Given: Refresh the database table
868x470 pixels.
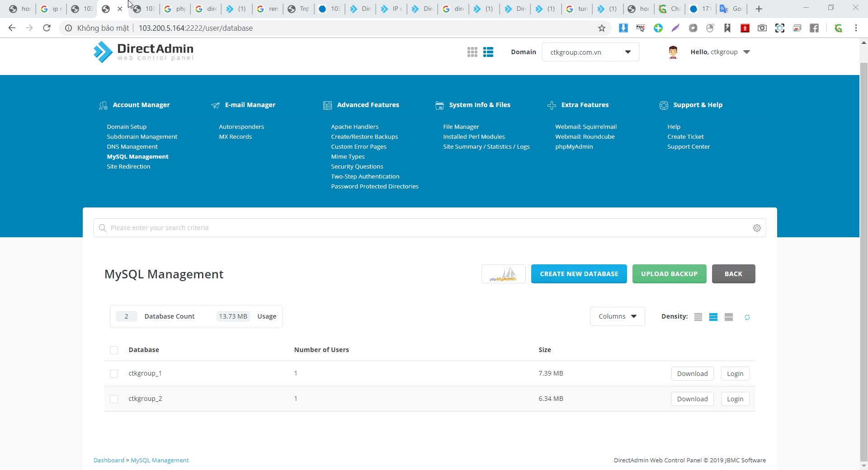Looking at the screenshot, I should (x=747, y=317).
